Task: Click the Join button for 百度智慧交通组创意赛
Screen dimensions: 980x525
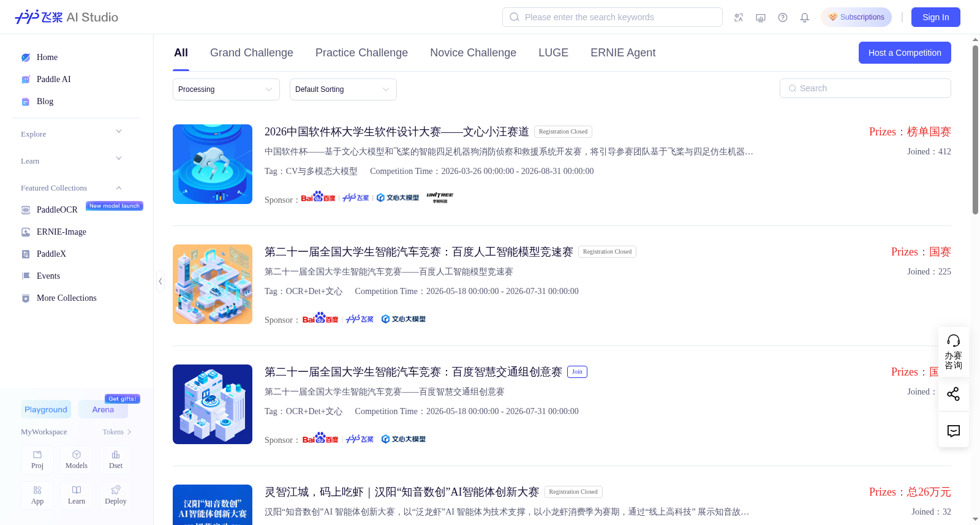Action: pyautogui.click(x=577, y=372)
